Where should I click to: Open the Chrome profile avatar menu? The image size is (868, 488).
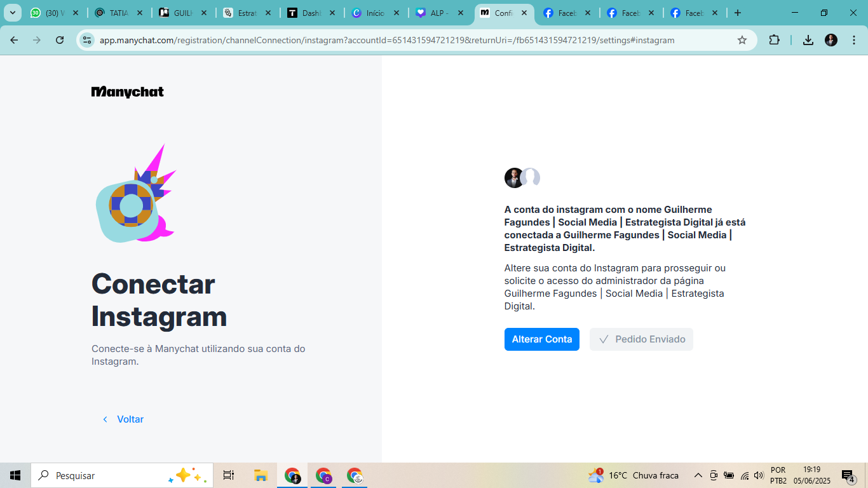[831, 40]
